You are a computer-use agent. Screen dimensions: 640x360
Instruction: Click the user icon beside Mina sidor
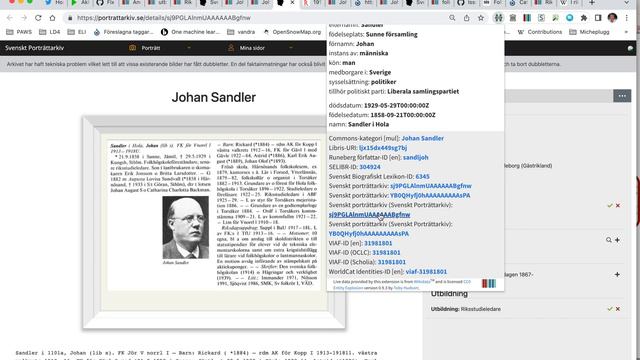tap(231, 48)
